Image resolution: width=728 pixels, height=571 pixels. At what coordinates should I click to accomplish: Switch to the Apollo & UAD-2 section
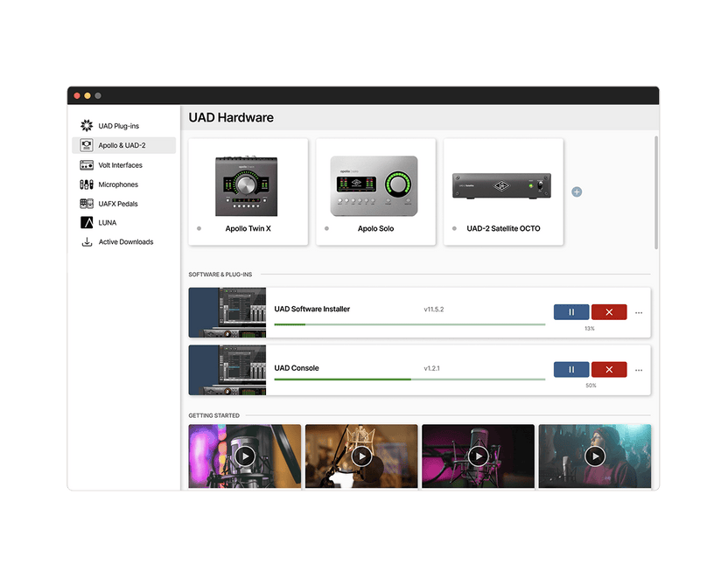pos(122,145)
